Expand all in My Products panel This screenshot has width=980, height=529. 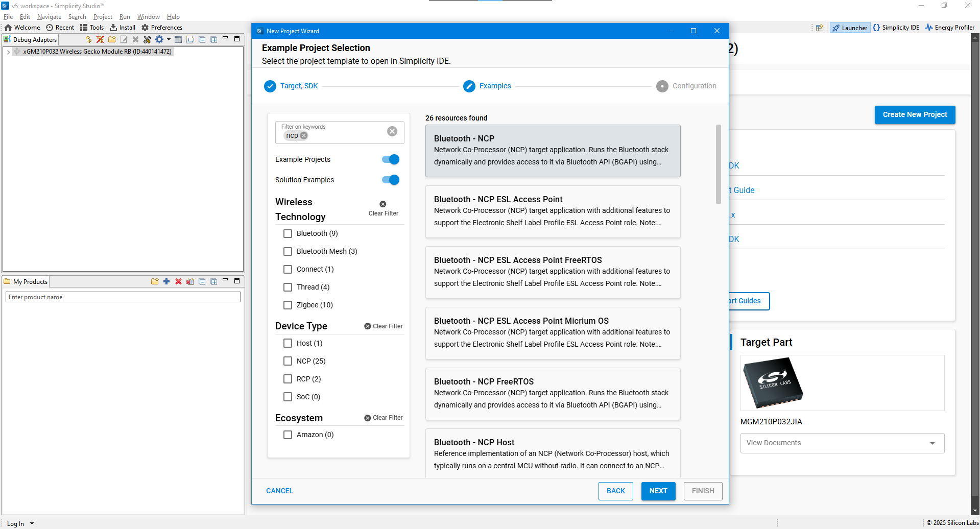(x=214, y=281)
